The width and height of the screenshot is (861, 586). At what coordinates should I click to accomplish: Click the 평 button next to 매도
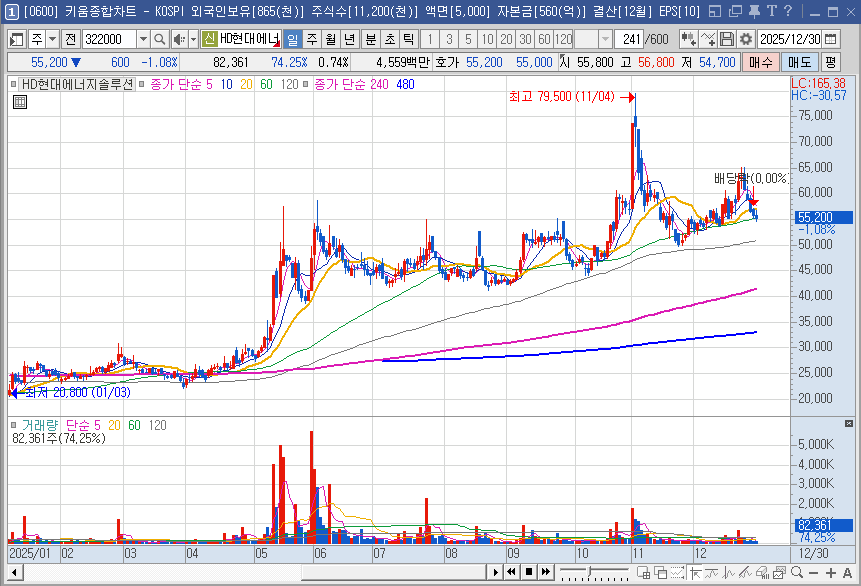(x=831, y=62)
